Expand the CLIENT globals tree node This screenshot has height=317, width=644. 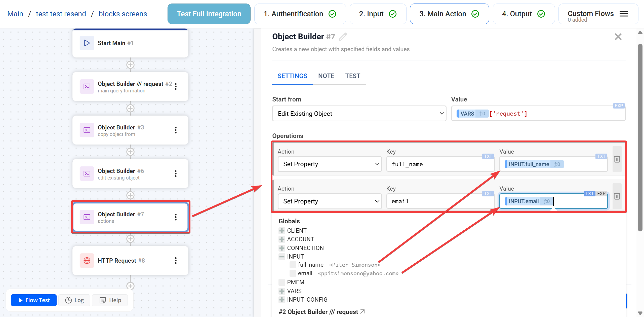[x=282, y=231]
